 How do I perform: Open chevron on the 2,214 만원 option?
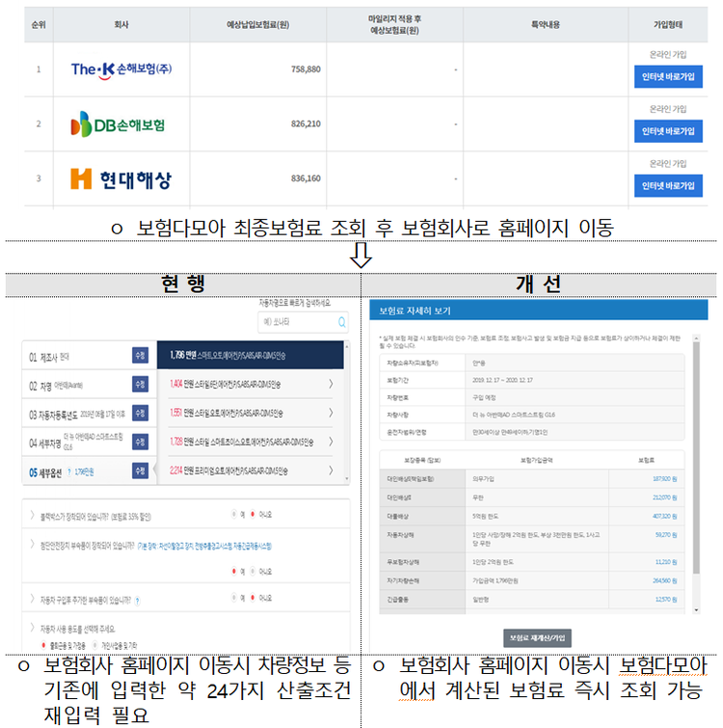(331, 471)
